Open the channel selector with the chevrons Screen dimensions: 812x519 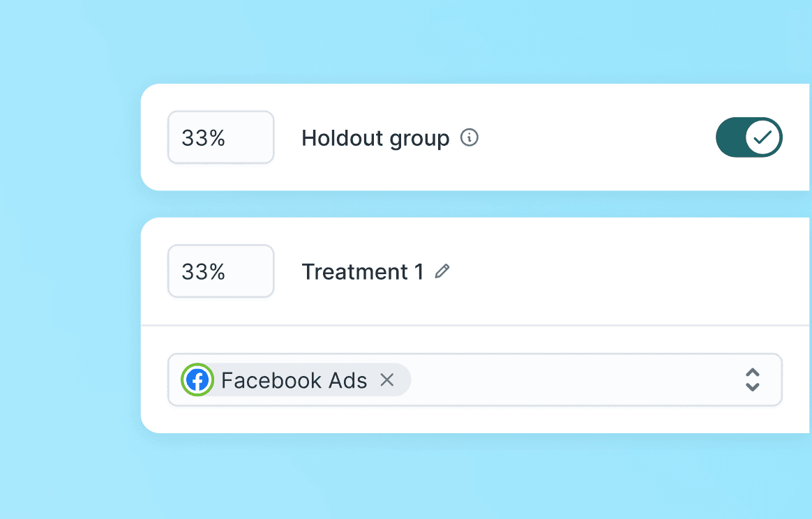[x=752, y=379]
